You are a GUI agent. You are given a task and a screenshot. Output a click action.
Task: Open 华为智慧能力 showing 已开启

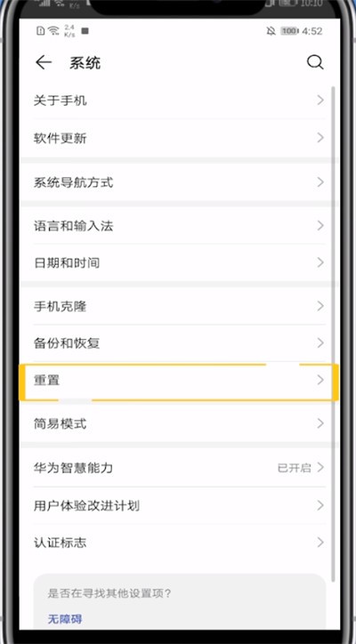click(x=179, y=467)
